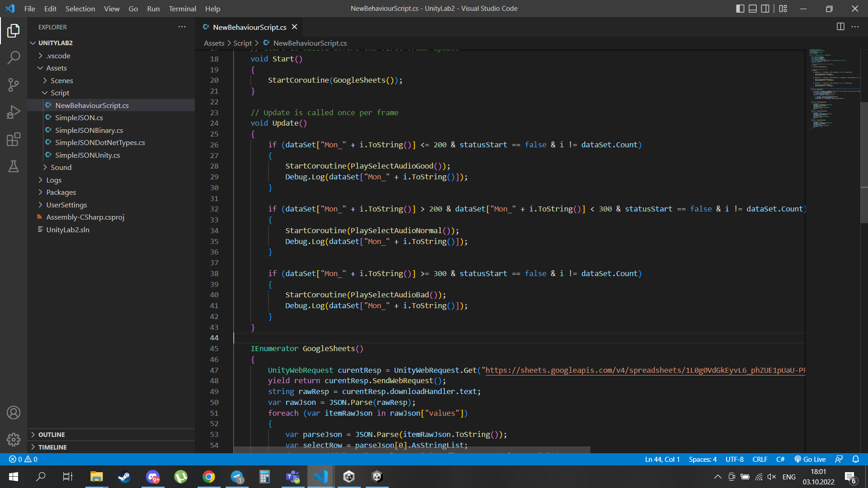Toggle Secondary Side Bar layout button
The image size is (868, 488).
click(x=765, y=9)
